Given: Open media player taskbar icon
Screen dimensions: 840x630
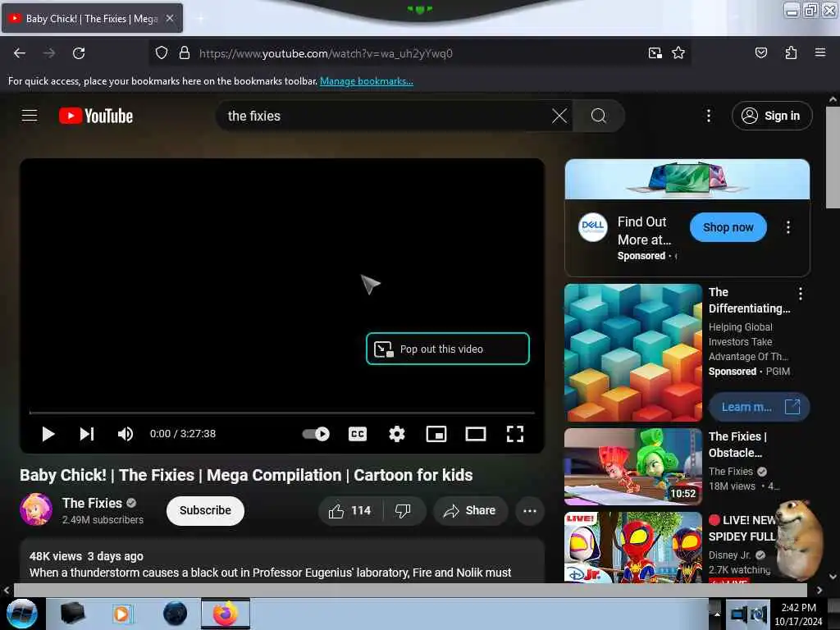Looking at the screenshot, I should point(122,614).
